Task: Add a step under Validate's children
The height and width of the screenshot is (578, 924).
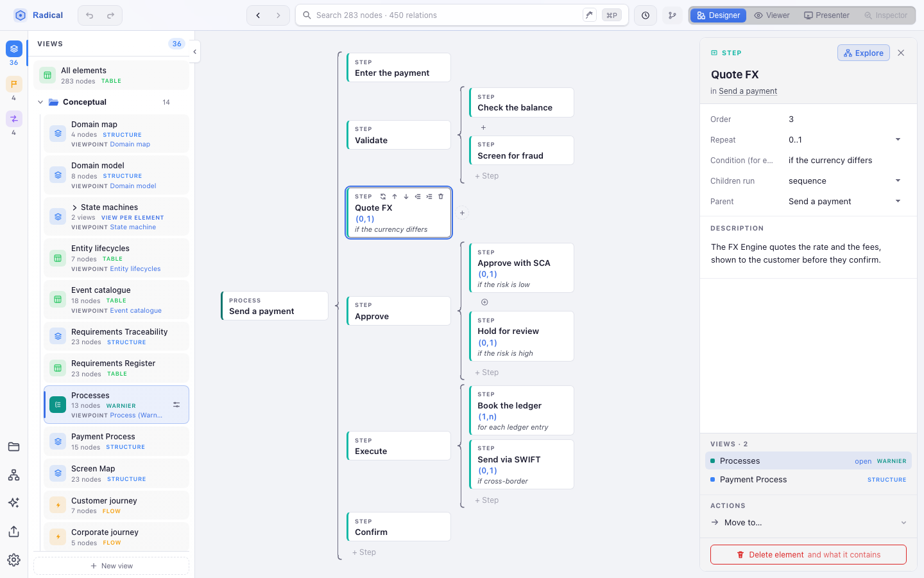Action: point(486,176)
